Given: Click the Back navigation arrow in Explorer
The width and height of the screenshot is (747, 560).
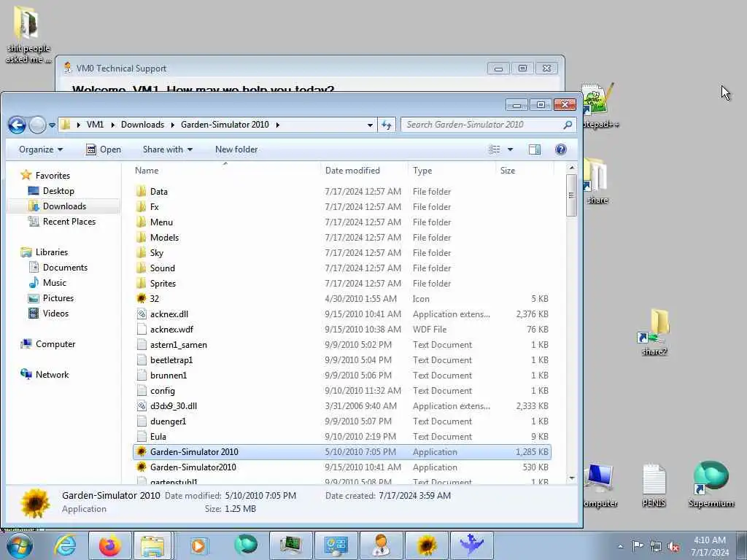Looking at the screenshot, I should [x=18, y=125].
